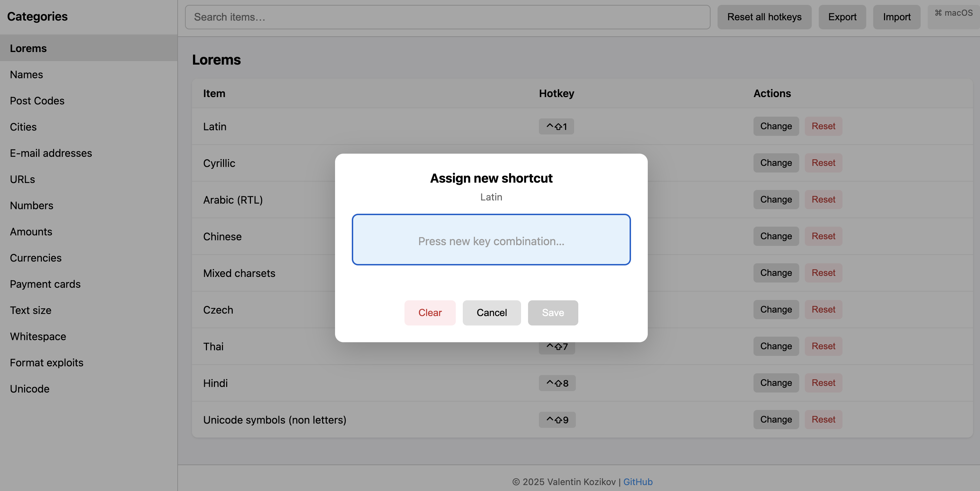Click Reset all hotkeys
This screenshot has height=491, width=980.
pyautogui.click(x=764, y=17)
